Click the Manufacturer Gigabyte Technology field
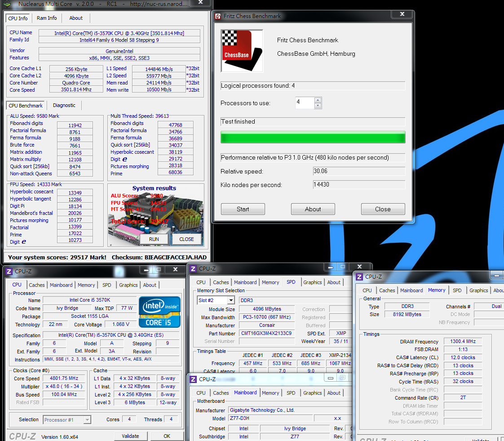Screen dimensions: 504x441 click(291, 410)
